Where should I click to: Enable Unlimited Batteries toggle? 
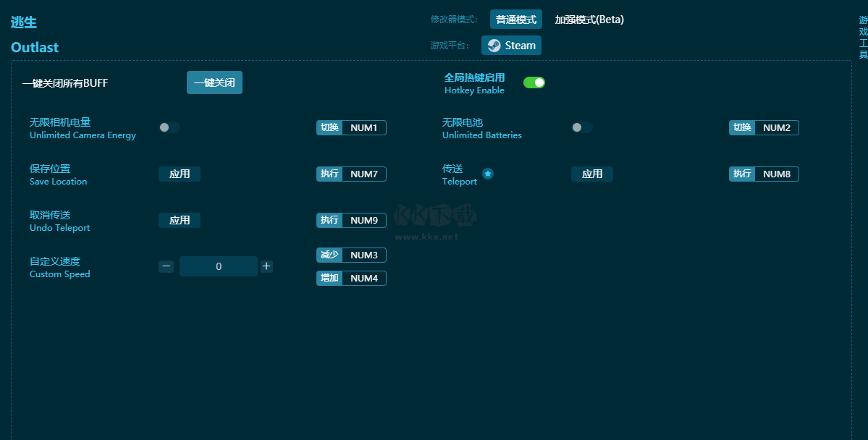tap(582, 127)
